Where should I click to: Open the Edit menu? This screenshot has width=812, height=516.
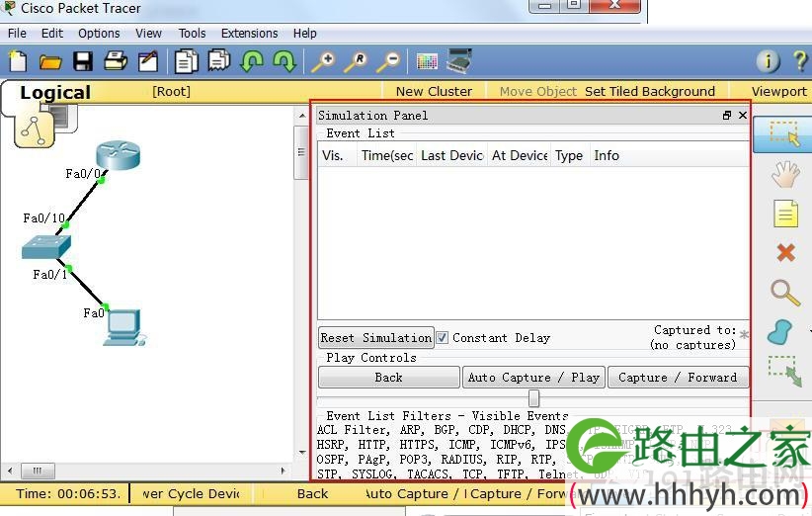(51, 34)
